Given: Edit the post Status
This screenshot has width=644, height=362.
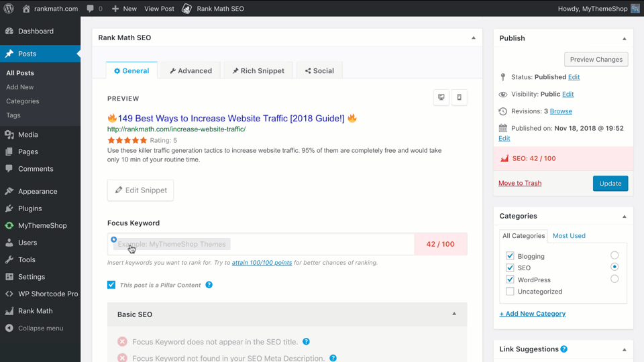Looking at the screenshot, I should coord(574,76).
